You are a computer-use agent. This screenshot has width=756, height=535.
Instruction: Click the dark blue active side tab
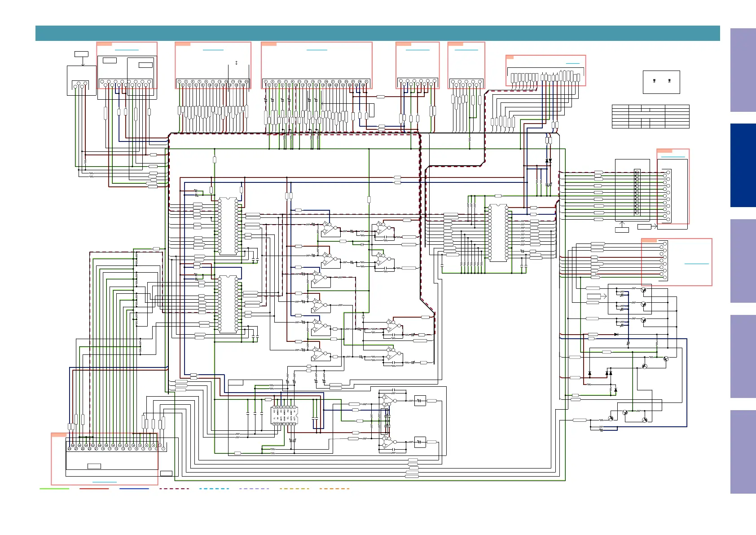point(743,165)
